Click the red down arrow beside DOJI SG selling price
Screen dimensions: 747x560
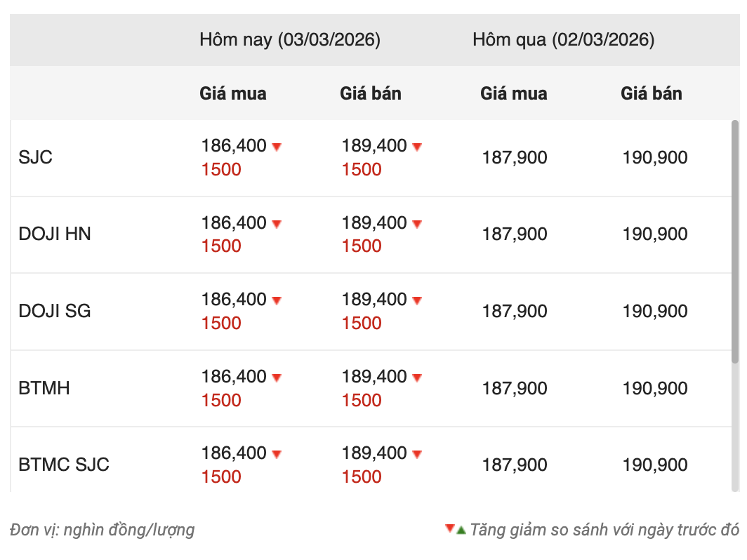point(417,300)
